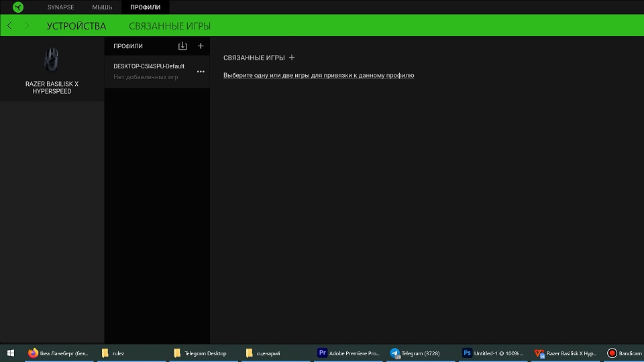Open the Windows Start menu
Image resolution: width=644 pixels, height=362 pixels.
(x=11, y=353)
